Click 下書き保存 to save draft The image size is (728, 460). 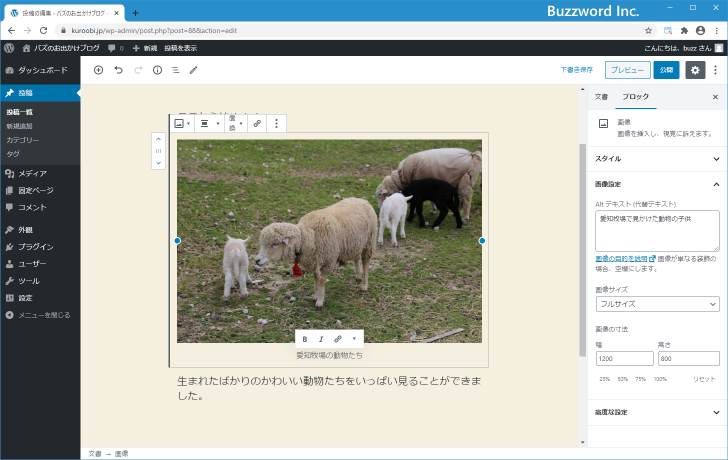(577, 70)
